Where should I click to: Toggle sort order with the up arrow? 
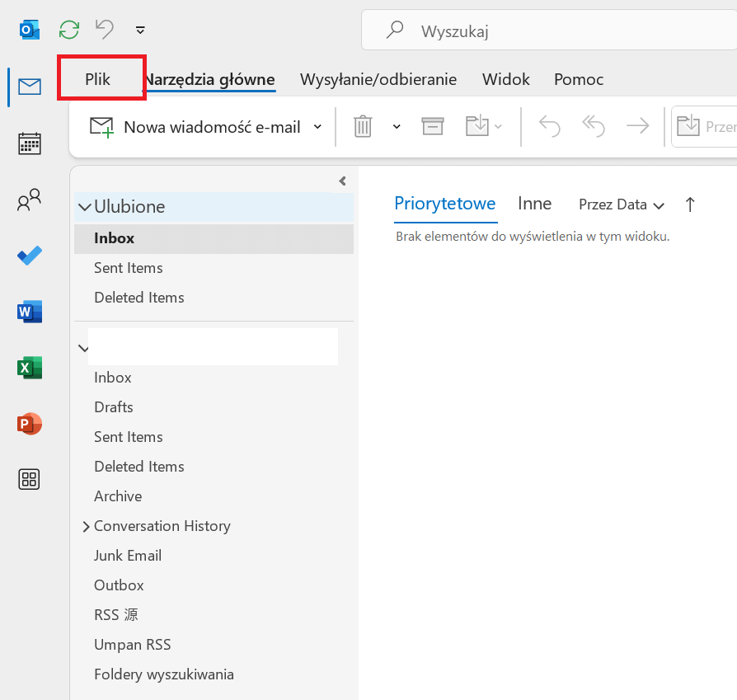(690, 204)
